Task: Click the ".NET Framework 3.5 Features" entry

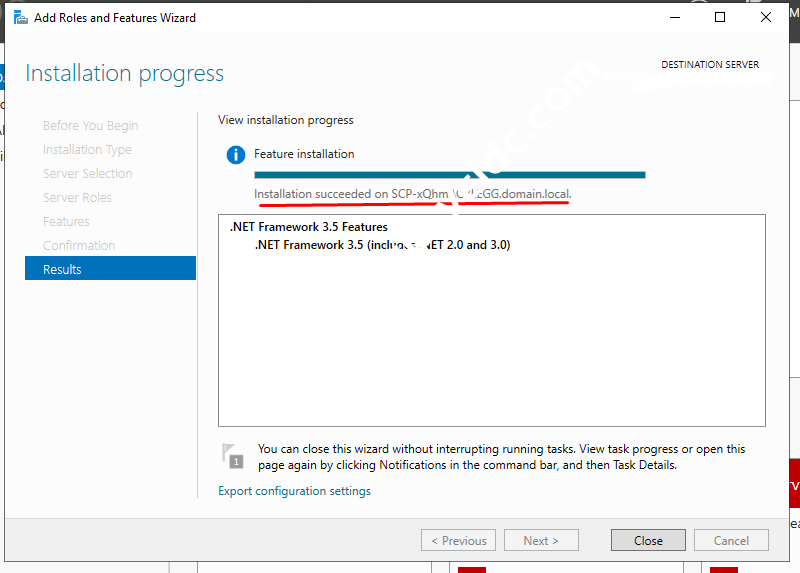Action: (x=309, y=227)
